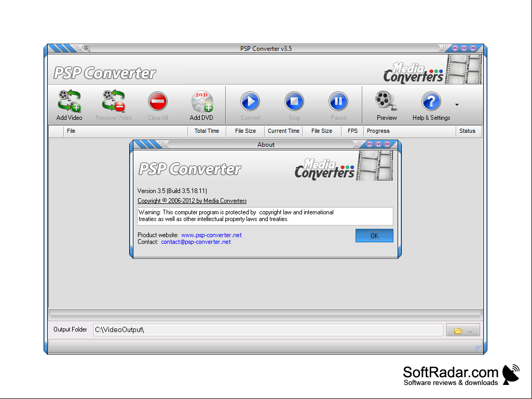Image resolution: width=532 pixels, height=399 pixels.
Task: Click the About dialog roll-up arrow button
Action: [370, 144]
